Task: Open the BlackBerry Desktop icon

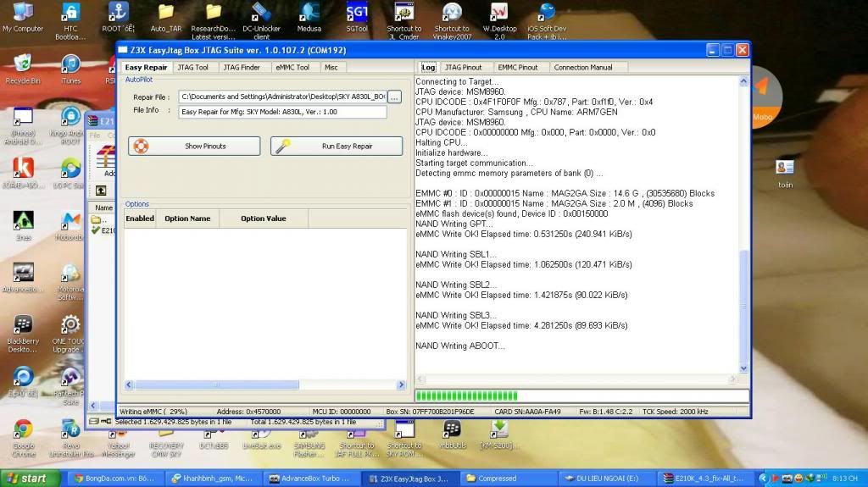Action: [x=23, y=334]
